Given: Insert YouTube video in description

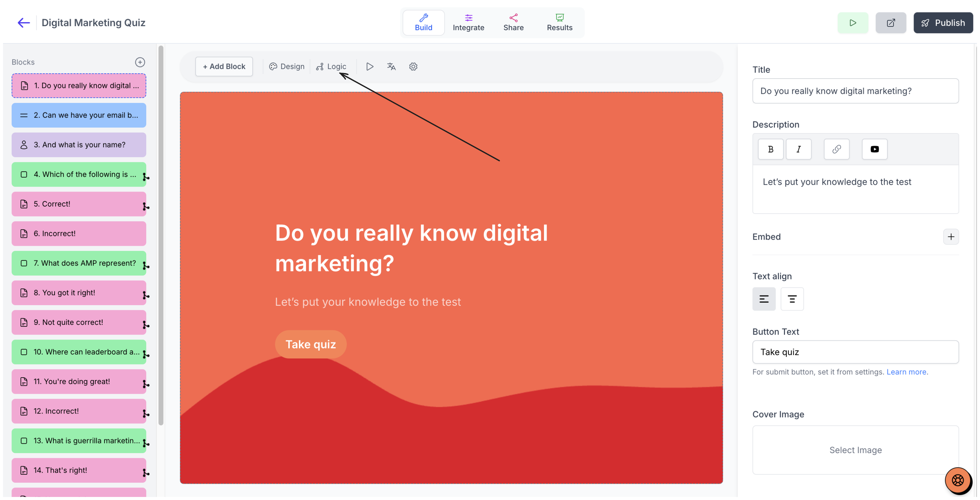Looking at the screenshot, I should tap(875, 149).
